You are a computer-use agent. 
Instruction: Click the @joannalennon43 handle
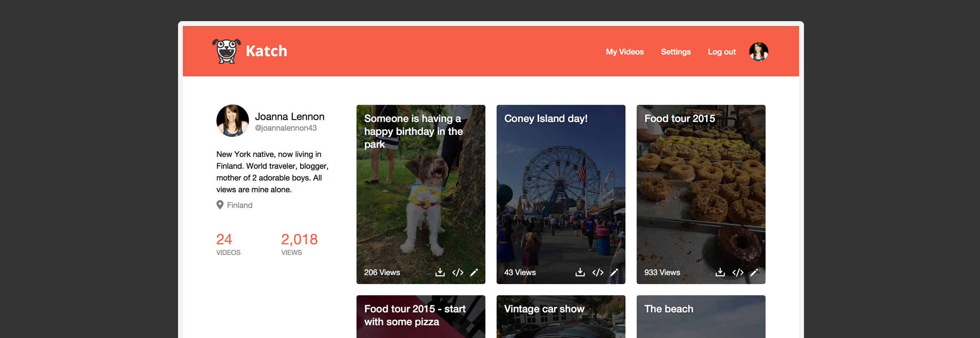pos(286,128)
